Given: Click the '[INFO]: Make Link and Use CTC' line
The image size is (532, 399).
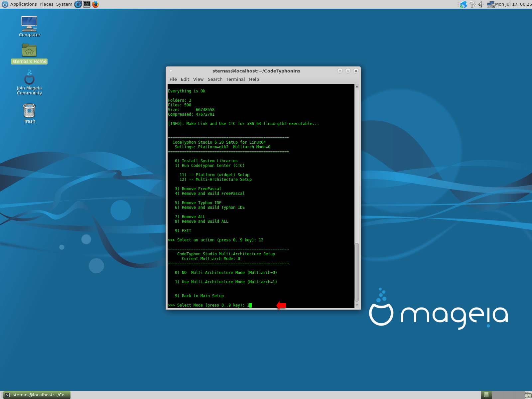Looking at the screenshot, I should coord(243,124).
